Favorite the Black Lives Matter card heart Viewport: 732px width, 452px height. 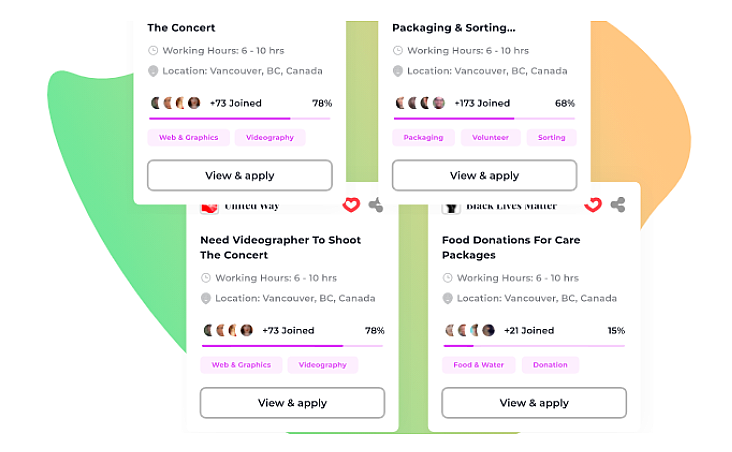[593, 205]
